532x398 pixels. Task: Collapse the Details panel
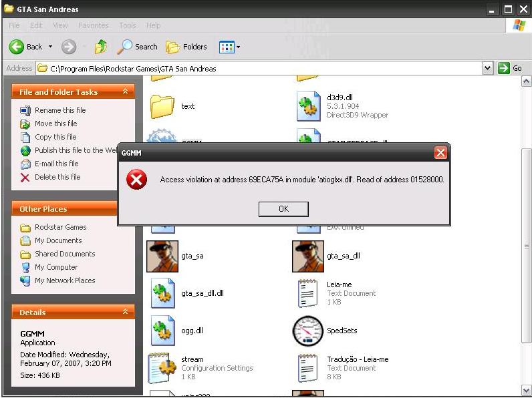tap(125, 312)
